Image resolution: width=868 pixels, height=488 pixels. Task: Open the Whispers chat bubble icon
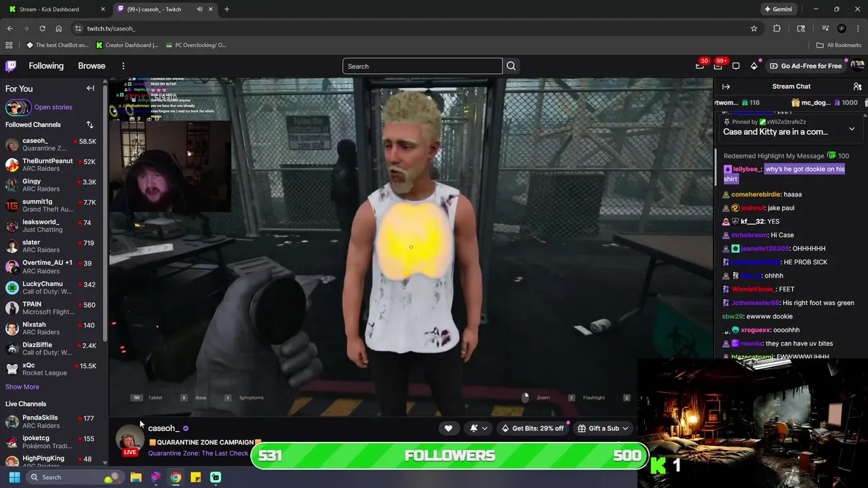(736, 66)
